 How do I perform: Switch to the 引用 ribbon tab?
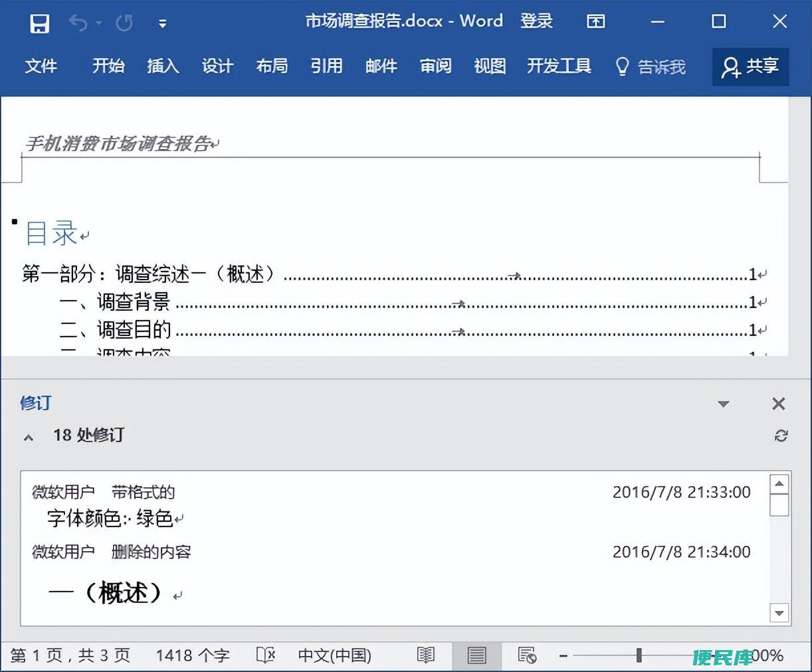326,66
